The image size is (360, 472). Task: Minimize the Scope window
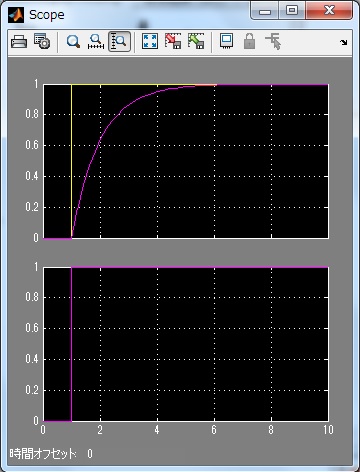[265, 11]
